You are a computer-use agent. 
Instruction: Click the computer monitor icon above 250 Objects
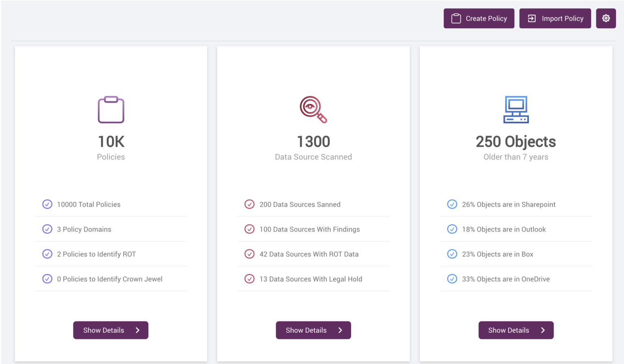click(x=516, y=110)
